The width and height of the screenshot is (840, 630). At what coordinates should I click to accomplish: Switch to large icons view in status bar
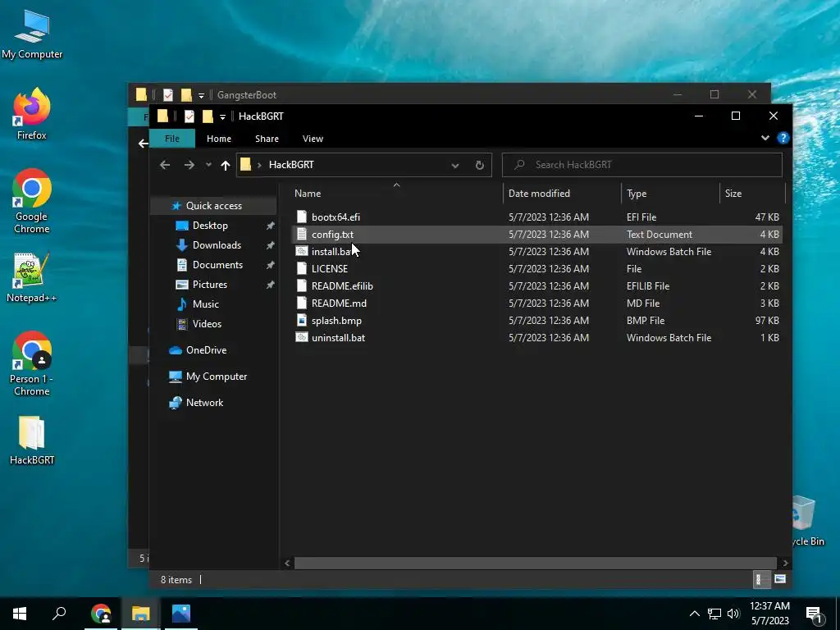pos(779,579)
